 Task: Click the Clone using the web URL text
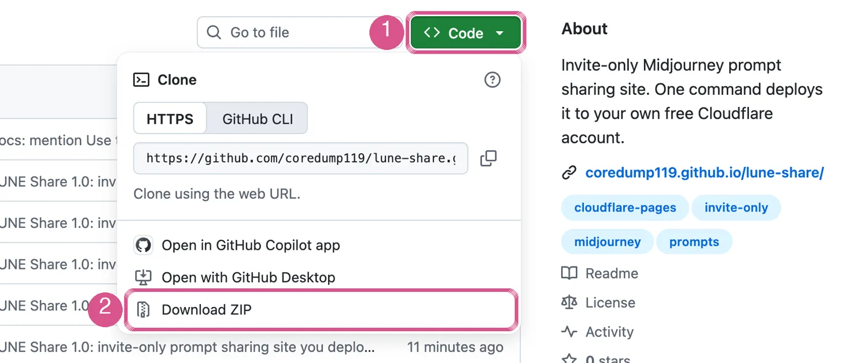pyautogui.click(x=217, y=194)
